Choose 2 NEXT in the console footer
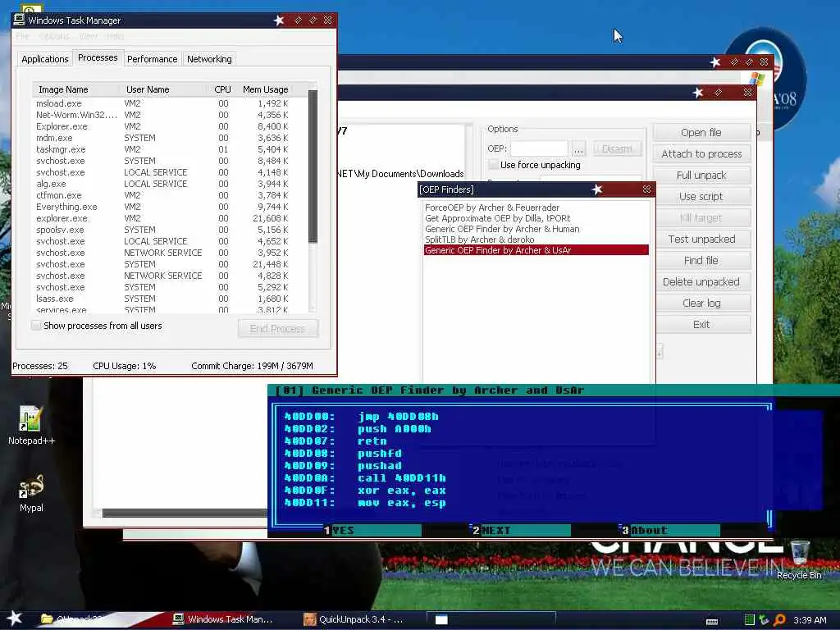840x630 pixels. [521, 531]
